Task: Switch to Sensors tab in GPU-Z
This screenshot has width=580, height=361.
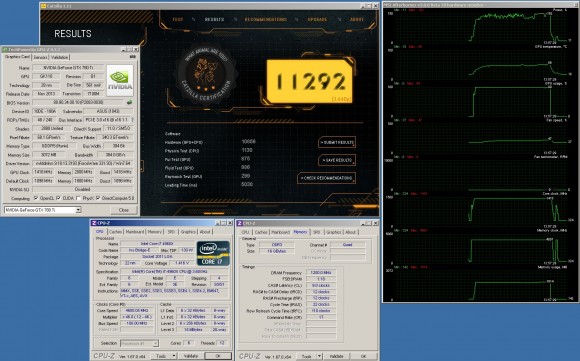Action: 40,57
